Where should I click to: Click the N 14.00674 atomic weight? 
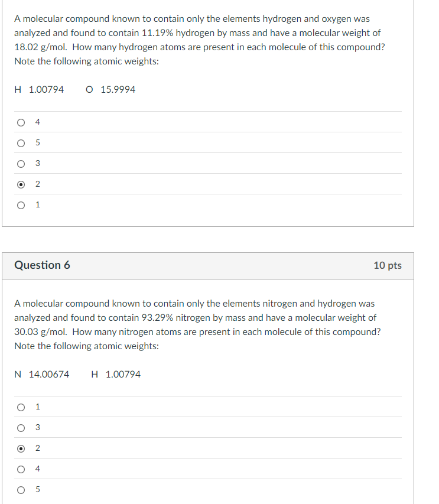coord(41,374)
